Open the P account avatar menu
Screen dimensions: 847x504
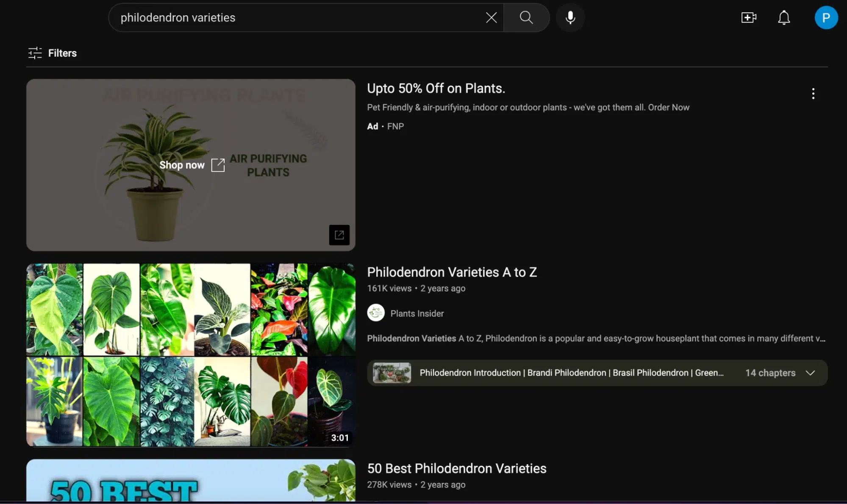[x=826, y=17]
